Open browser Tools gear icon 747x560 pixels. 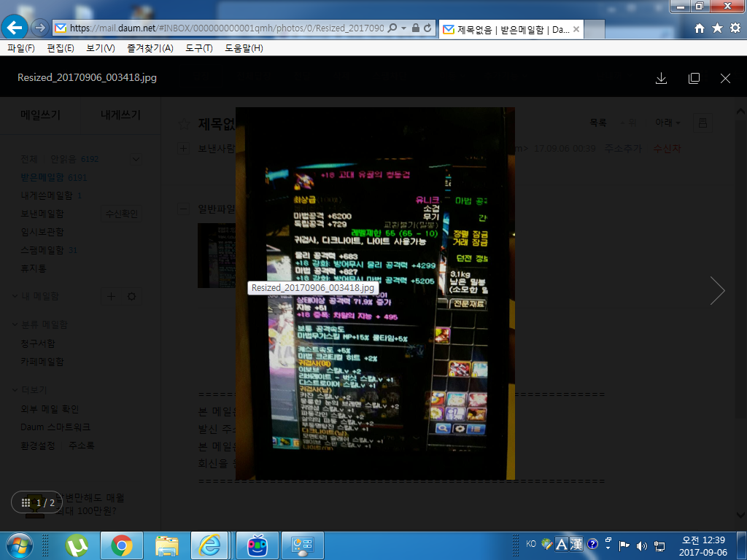point(735,28)
